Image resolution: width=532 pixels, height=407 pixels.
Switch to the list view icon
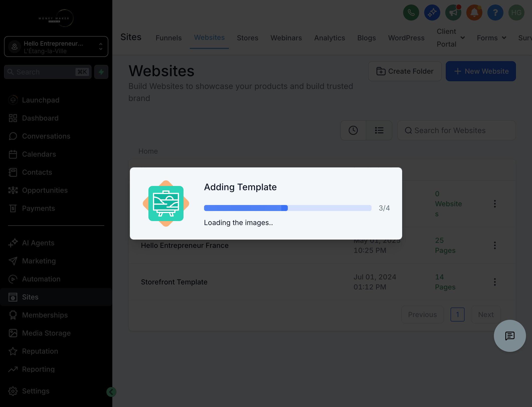379,130
